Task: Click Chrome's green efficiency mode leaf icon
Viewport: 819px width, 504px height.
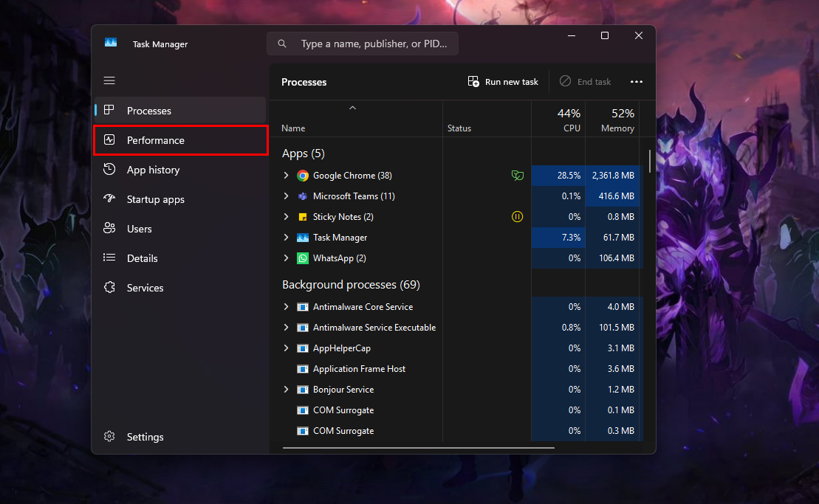Action: tap(517, 176)
